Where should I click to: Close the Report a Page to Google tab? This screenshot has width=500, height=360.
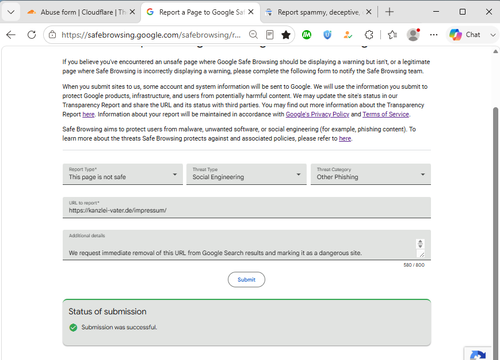(251, 12)
